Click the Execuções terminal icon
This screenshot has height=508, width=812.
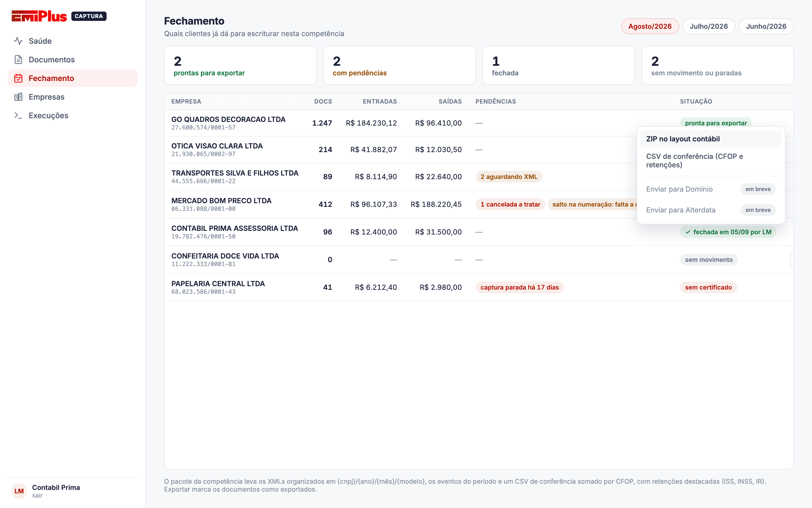point(18,116)
